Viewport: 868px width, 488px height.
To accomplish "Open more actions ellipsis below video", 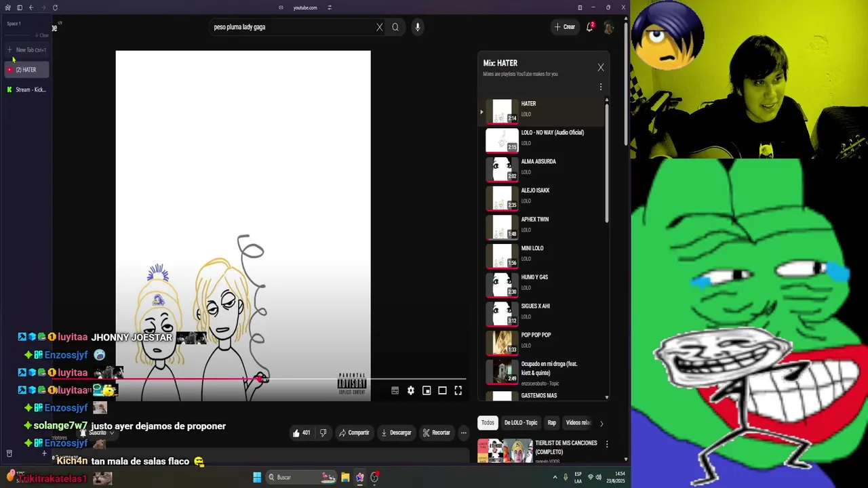I will point(464,432).
